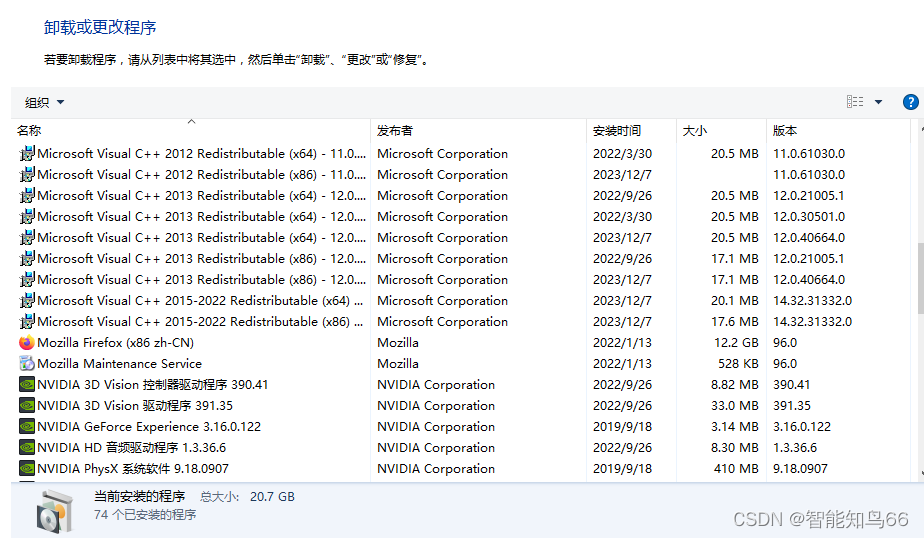Select NVIDIA 3D Vision 驱动程序 391.35
This screenshot has width=924, height=538.
coord(135,406)
